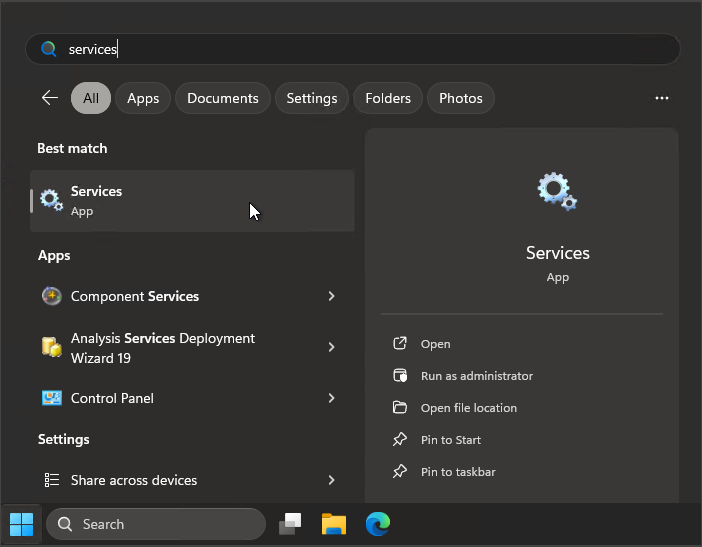
Task: Switch to the Apps filter tab
Action: 143,98
